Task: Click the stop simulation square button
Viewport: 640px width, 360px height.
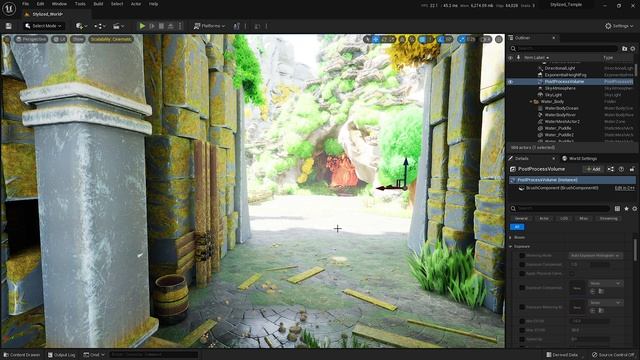Action: (161, 26)
